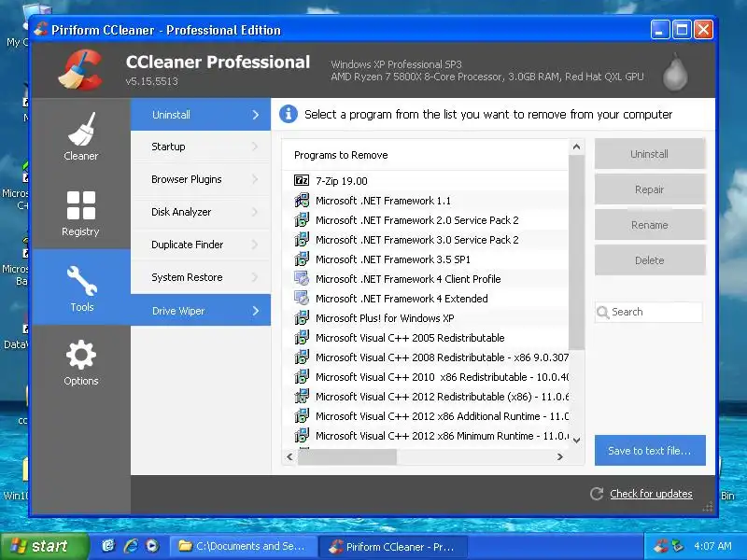Viewport: 747px width, 560px height.
Task: Click the Visual C++ 2012 Additional Runtime icon
Action: pos(302,414)
